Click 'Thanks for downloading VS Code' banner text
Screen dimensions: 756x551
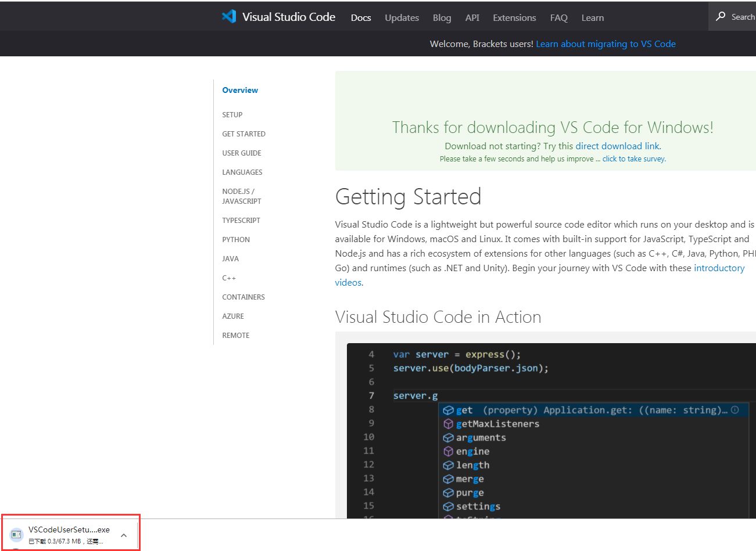pos(553,127)
